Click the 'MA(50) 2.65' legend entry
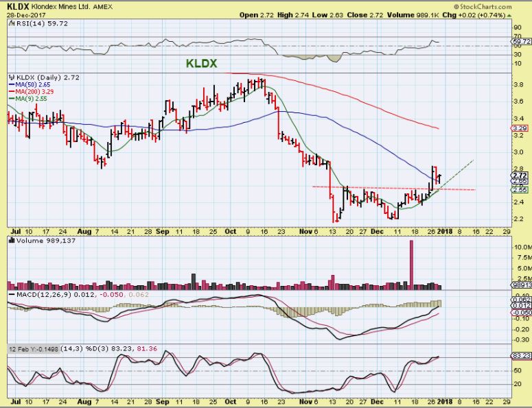This screenshot has width=532, height=408. point(32,85)
